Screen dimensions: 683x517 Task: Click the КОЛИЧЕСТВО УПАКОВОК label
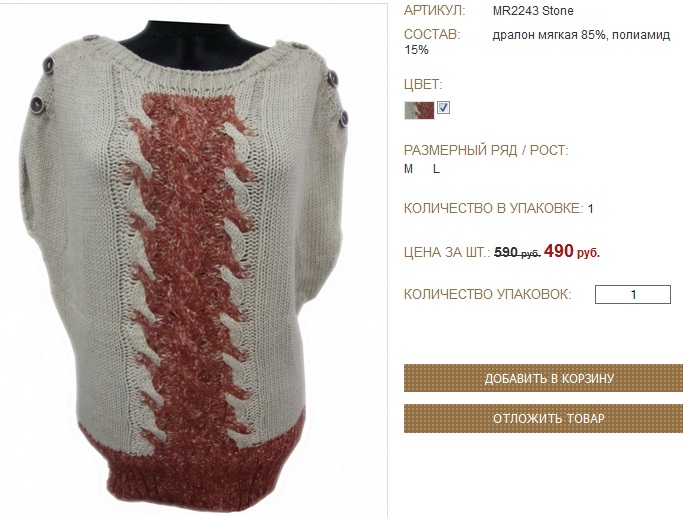[x=487, y=294]
